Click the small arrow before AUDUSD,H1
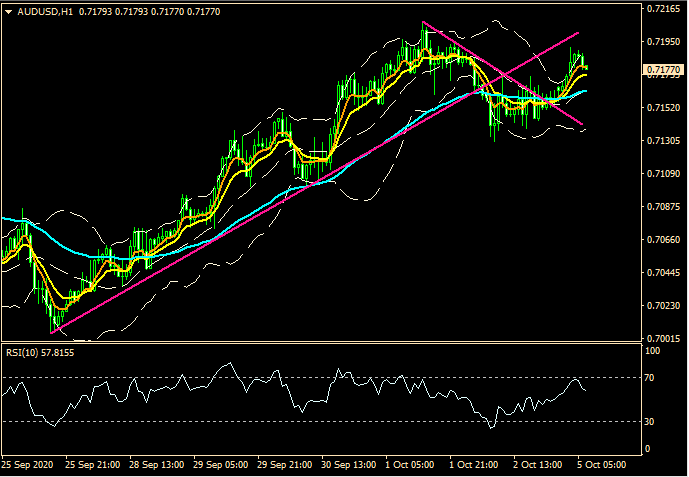The width and height of the screenshot is (689, 477). click(x=8, y=11)
